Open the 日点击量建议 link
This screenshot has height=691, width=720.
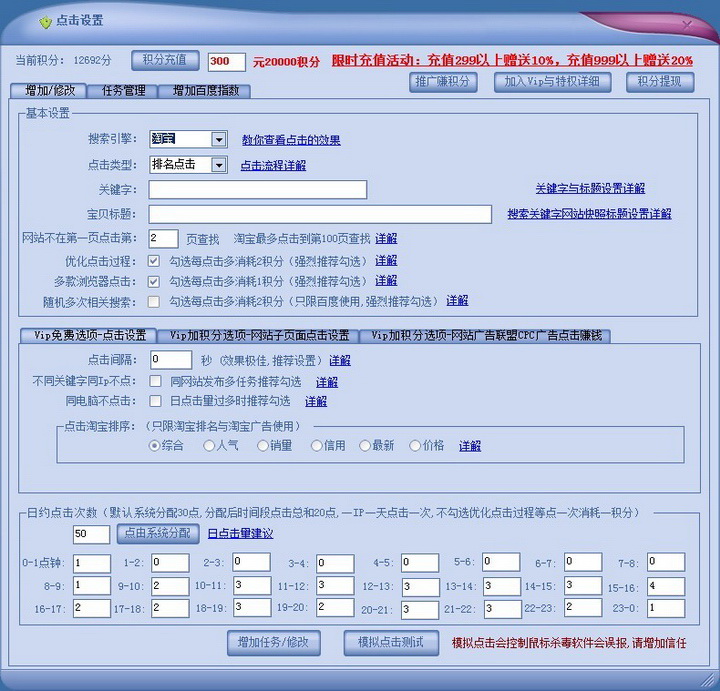tap(241, 534)
